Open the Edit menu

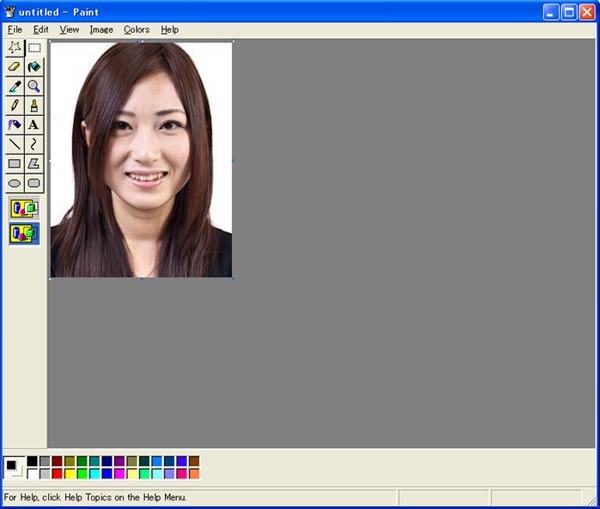click(41, 30)
